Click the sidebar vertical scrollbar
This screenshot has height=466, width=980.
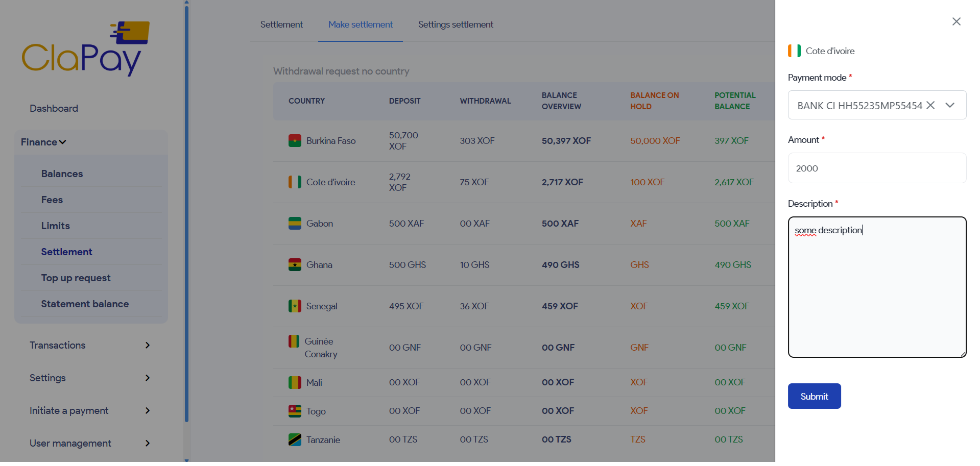tap(186, 214)
